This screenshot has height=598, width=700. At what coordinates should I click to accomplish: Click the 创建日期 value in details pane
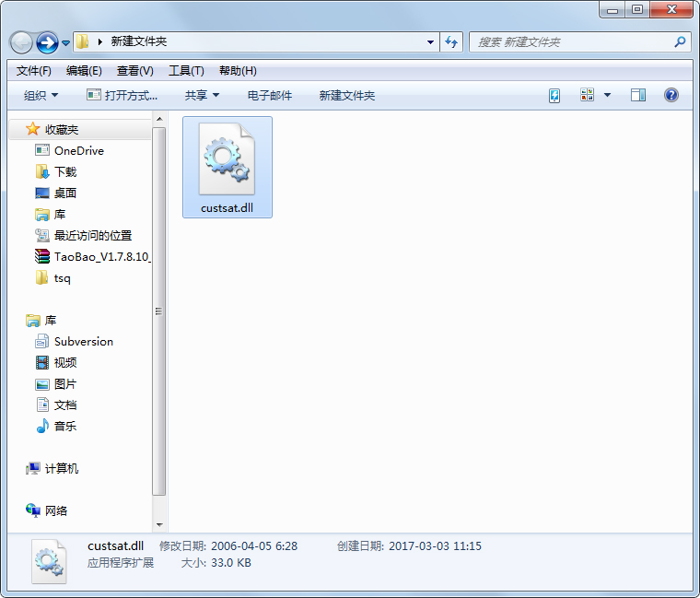(435, 546)
